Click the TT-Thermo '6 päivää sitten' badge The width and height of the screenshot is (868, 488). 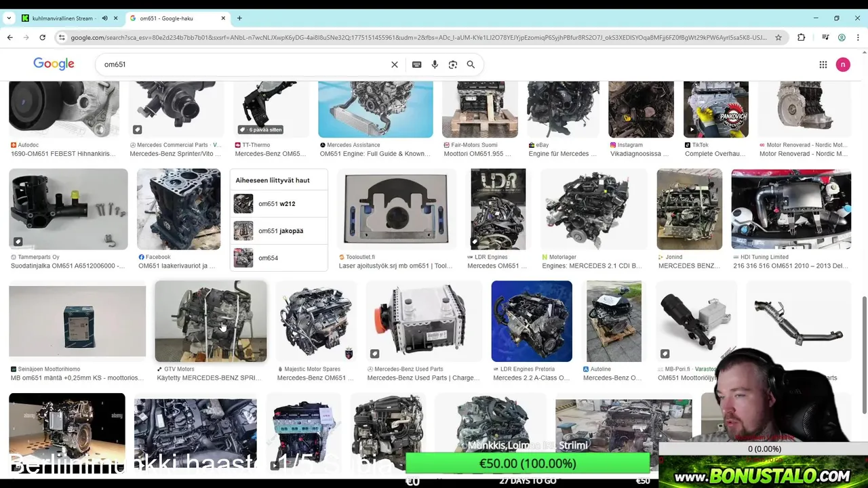(x=260, y=129)
